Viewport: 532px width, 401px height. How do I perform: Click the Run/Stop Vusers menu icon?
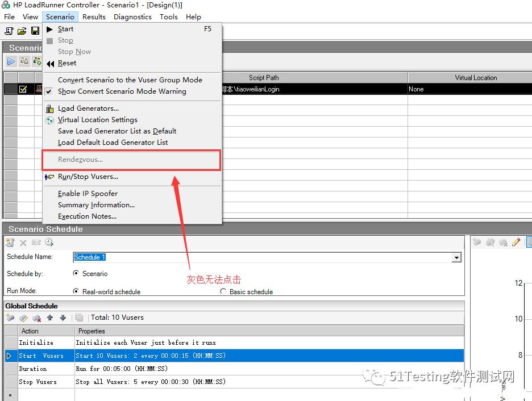click(49, 177)
